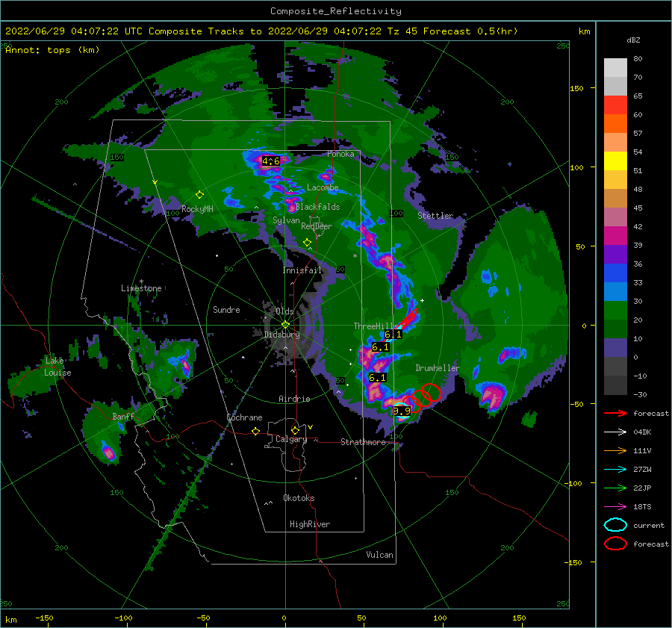
Task: Click the green 22JP arrow legend icon
Action: pyautogui.click(x=615, y=488)
